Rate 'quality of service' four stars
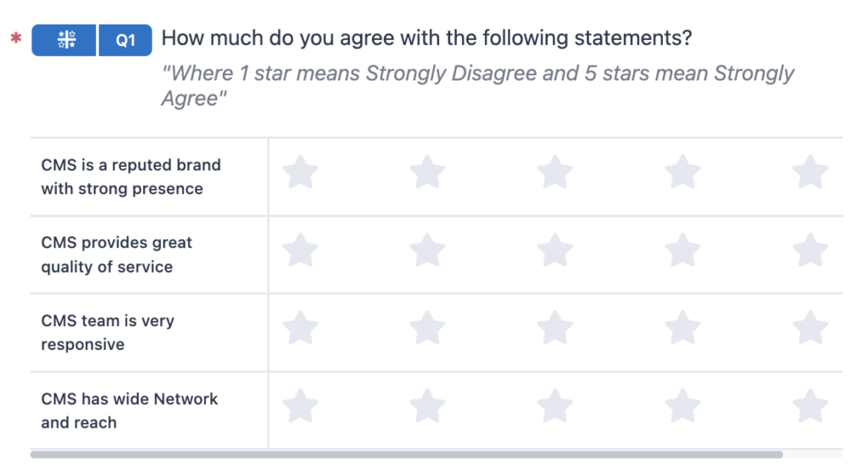 tap(682, 251)
